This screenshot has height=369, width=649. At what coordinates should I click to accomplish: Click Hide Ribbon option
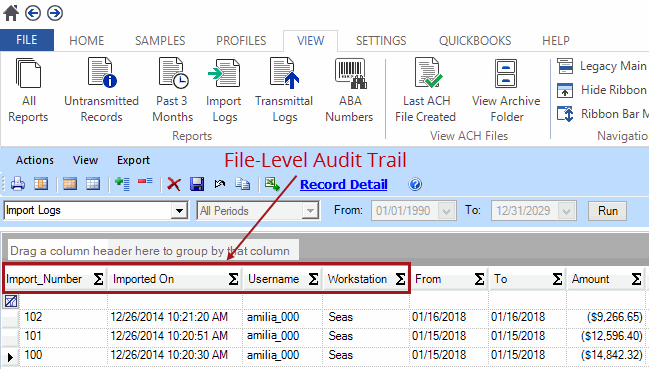pyautogui.click(x=602, y=90)
